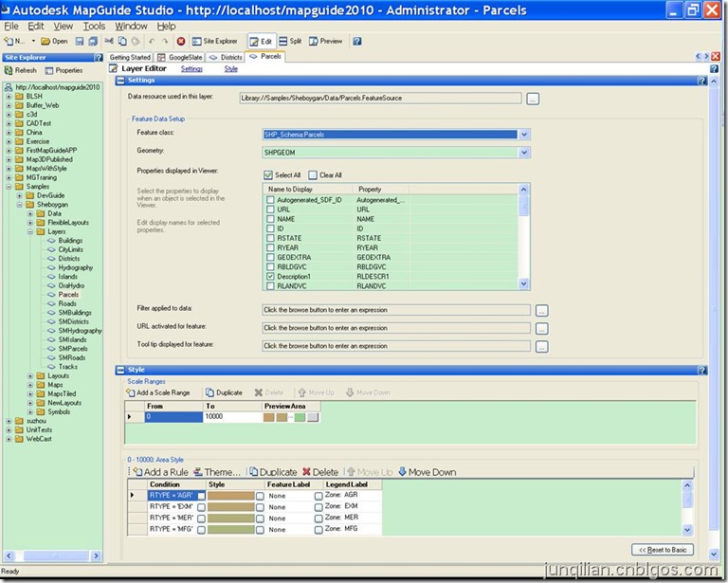Click the Undo arrow icon
The width and height of the screenshot is (728, 583).
point(152,42)
